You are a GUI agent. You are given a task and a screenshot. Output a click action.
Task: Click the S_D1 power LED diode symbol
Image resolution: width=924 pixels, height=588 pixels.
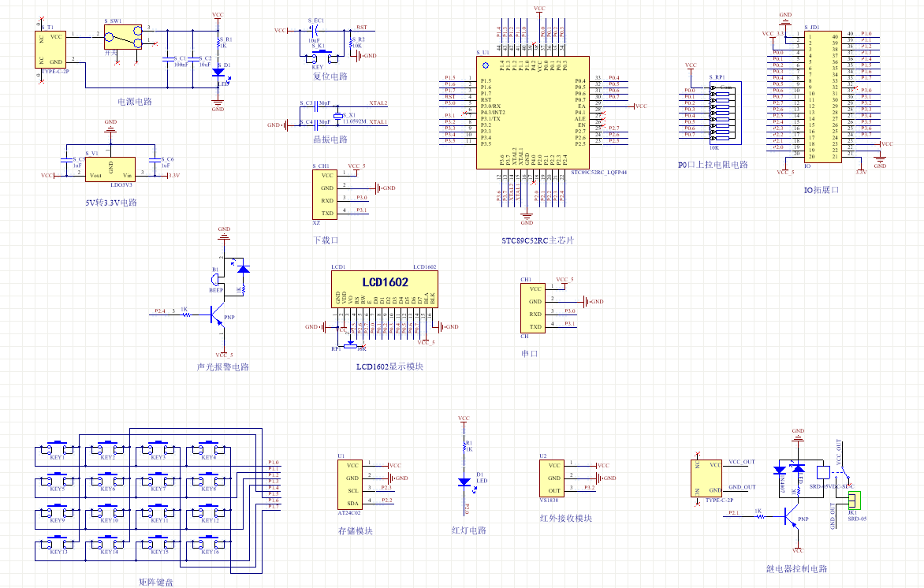point(218,72)
